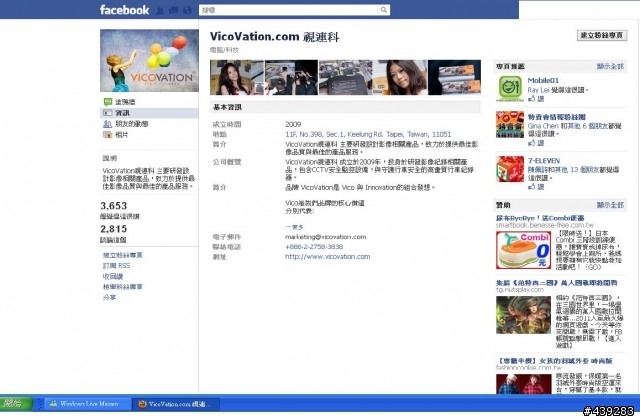Like the Mobile01 page
Viewport: 640px width, 419px height.
tap(536, 99)
